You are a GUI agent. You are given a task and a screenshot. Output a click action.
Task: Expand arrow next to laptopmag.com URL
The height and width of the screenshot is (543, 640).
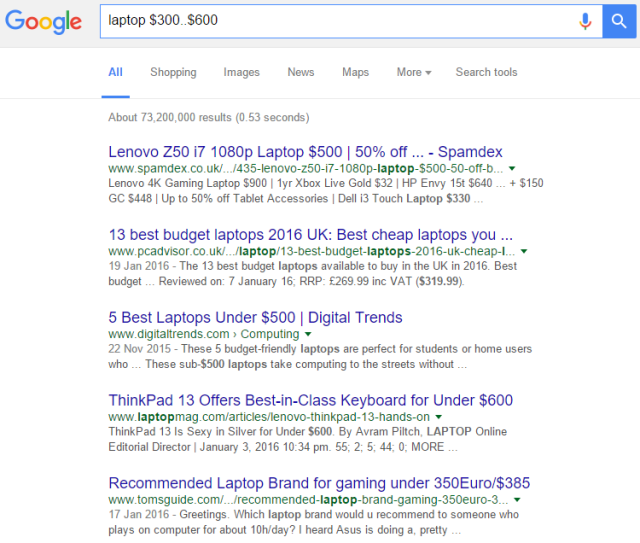pos(439,417)
